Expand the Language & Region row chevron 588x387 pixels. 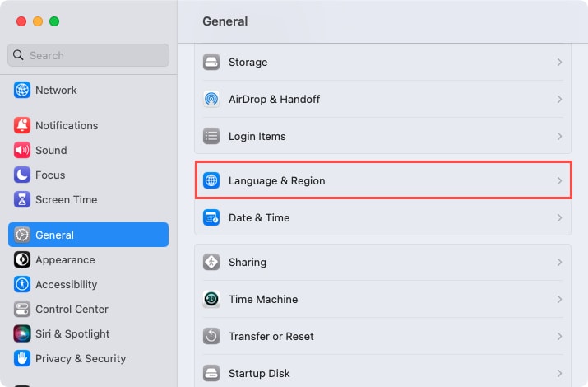(x=559, y=180)
